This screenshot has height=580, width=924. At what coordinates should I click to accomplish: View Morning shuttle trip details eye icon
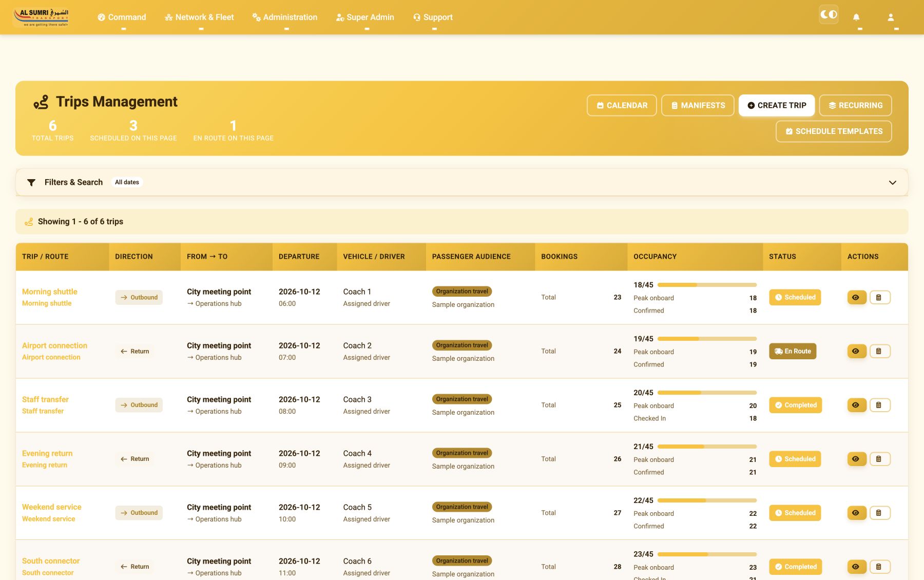[x=857, y=297]
